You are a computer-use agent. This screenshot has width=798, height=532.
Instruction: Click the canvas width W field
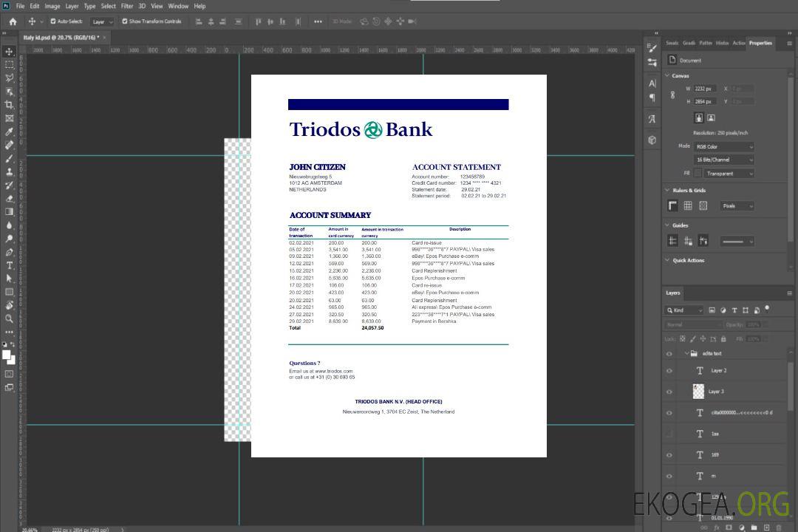tap(705, 89)
